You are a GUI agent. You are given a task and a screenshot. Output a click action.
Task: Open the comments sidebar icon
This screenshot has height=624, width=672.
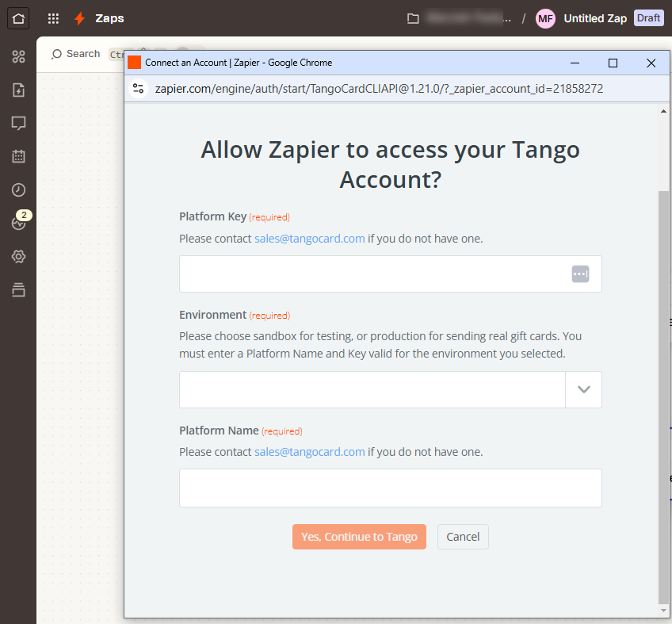click(18, 123)
